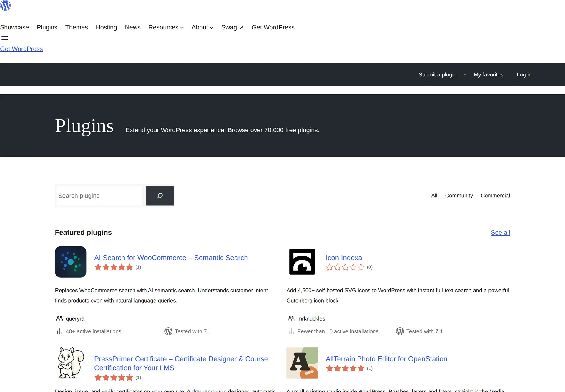This screenshot has height=392, width=565.
Task: Open News in the top navigation
Action: click(x=133, y=27)
